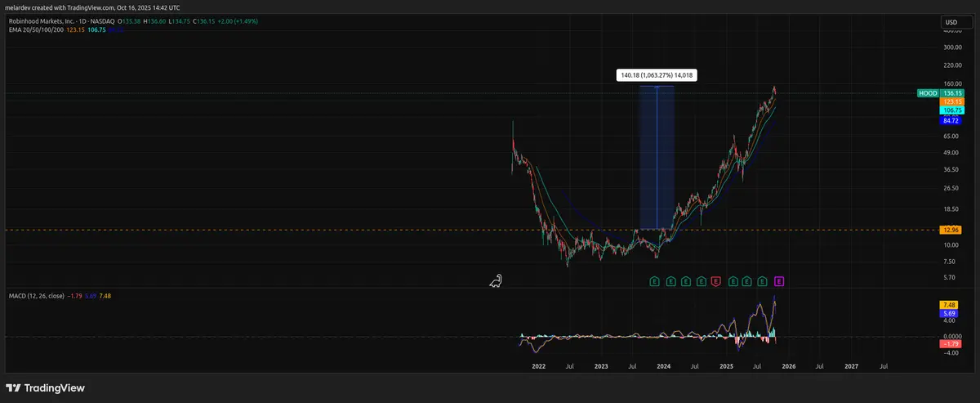Click the 2027 label on the time axis
The height and width of the screenshot is (403, 980).
pyautogui.click(x=852, y=368)
